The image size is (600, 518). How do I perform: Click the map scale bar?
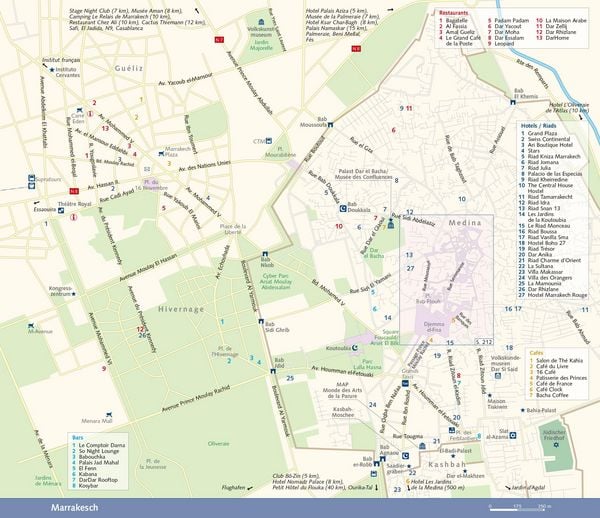pos(521,508)
